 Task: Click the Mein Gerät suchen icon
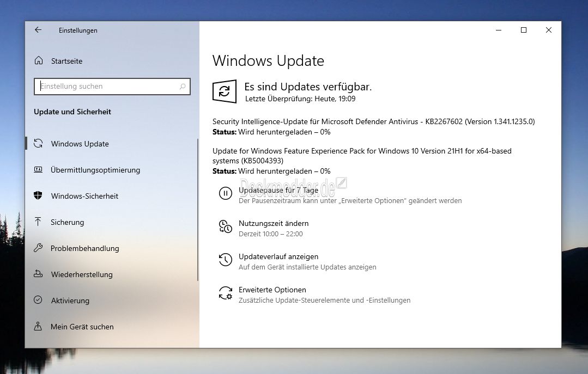38,327
